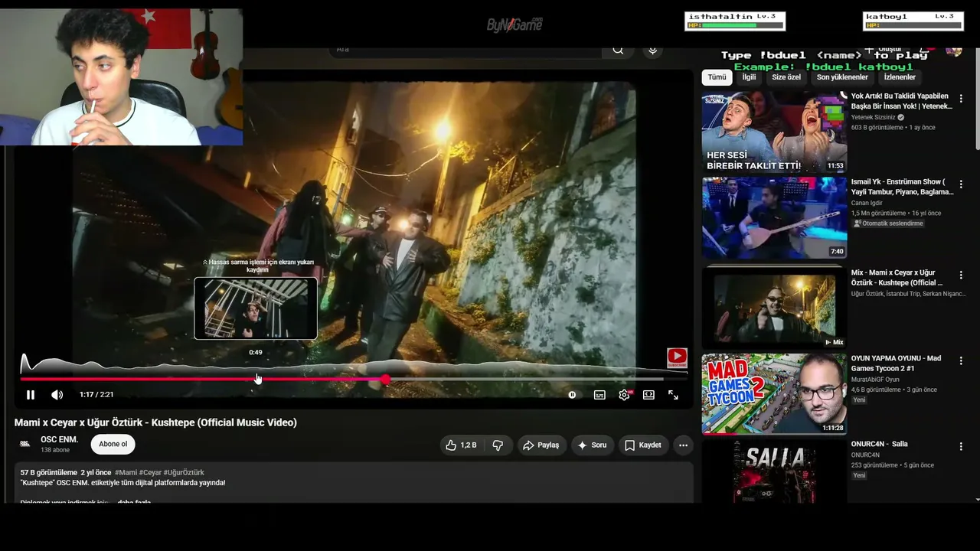Open the OSC ENM. channel avatar
The width and height of the screenshot is (980, 551).
click(24, 444)
